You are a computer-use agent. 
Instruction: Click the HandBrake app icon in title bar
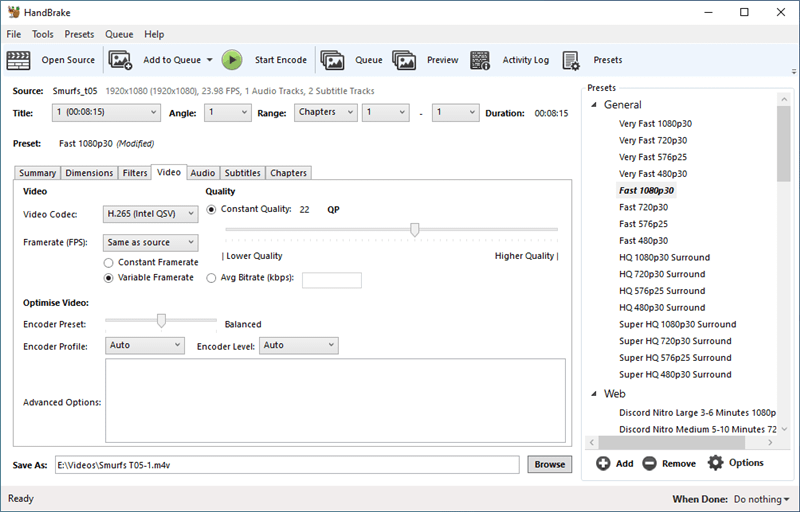[x=13, y=12]
